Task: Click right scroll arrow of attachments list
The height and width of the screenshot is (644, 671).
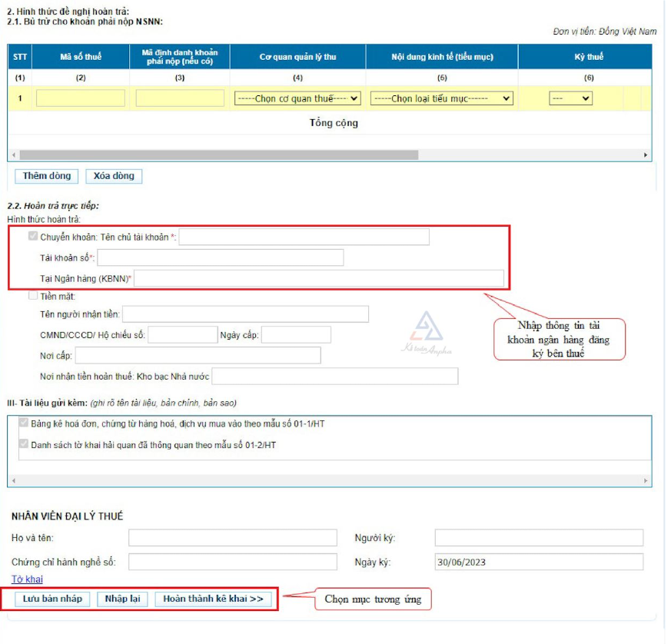Action: [x=646, y=481]
